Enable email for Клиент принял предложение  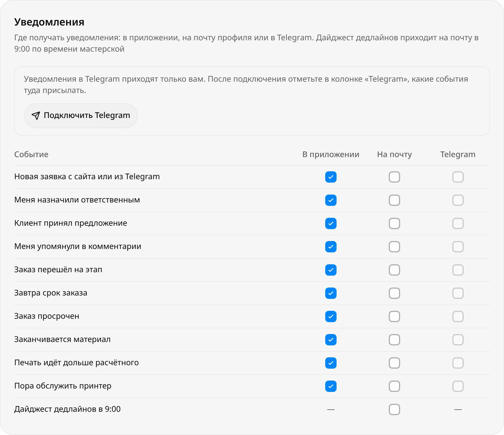pyautogui.click(x=394, y=223)
